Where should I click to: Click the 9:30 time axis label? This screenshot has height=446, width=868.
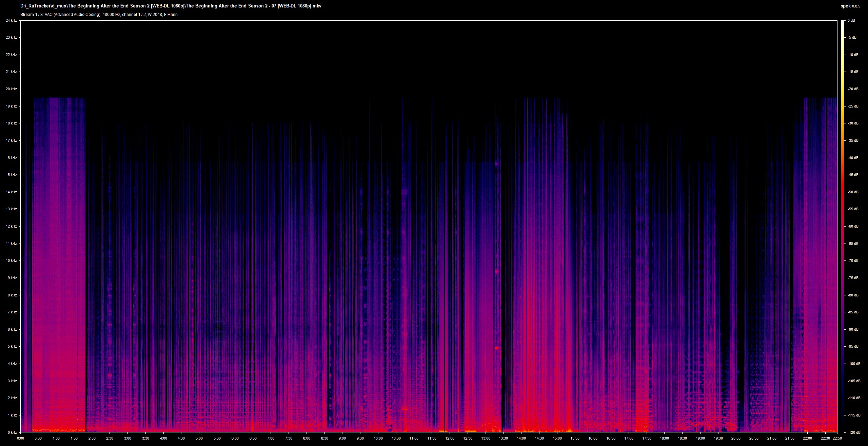[x=360, y=438]
